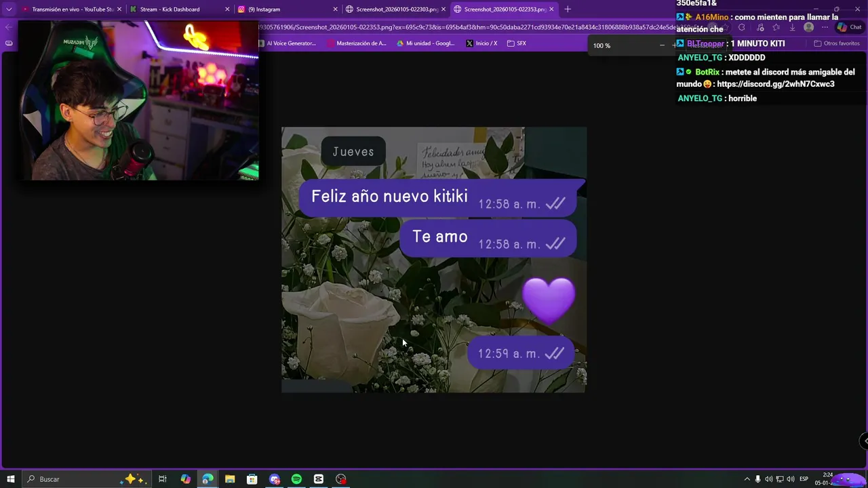This screenshot has height=488, width=868.
Task: Click the microphone icon in system tray
Action: (758, 479)
